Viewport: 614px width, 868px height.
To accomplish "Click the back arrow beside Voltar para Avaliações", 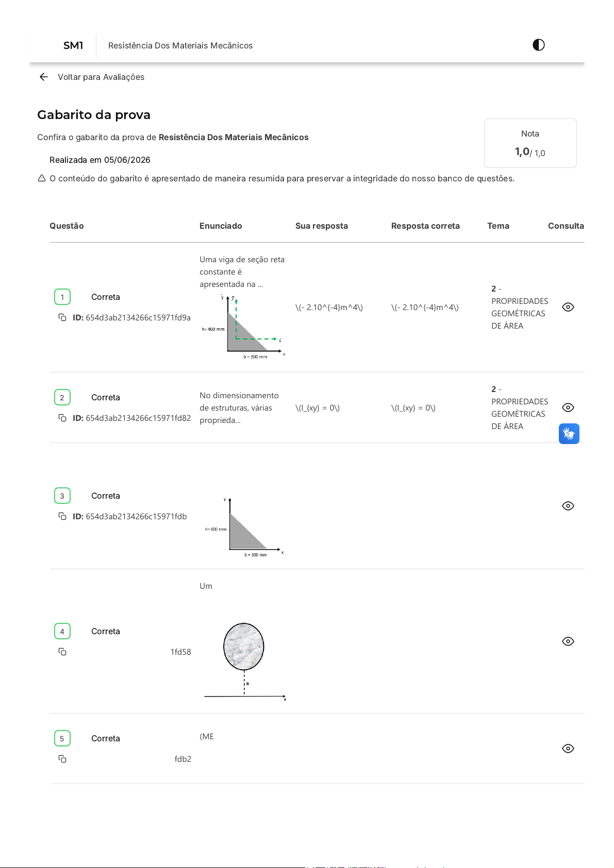I will (x=44, y=77).
